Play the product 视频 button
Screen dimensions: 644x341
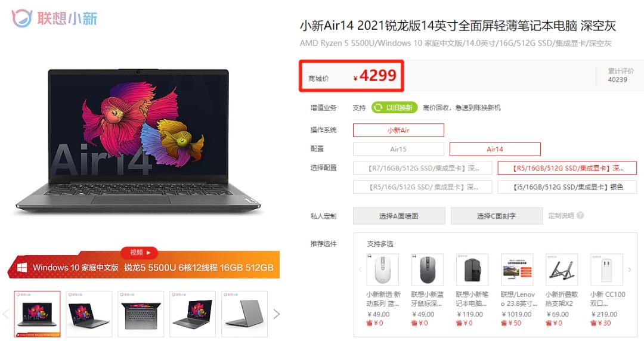[x=140, y=252]
